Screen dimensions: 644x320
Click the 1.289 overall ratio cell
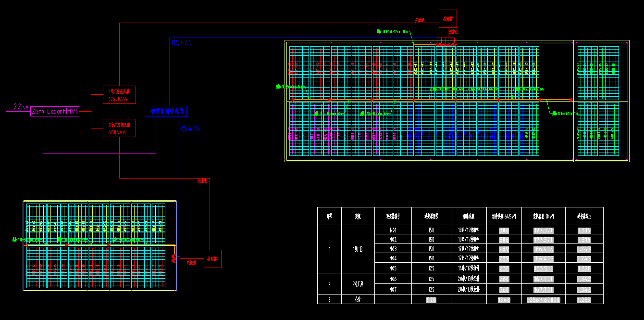point(584,300)
